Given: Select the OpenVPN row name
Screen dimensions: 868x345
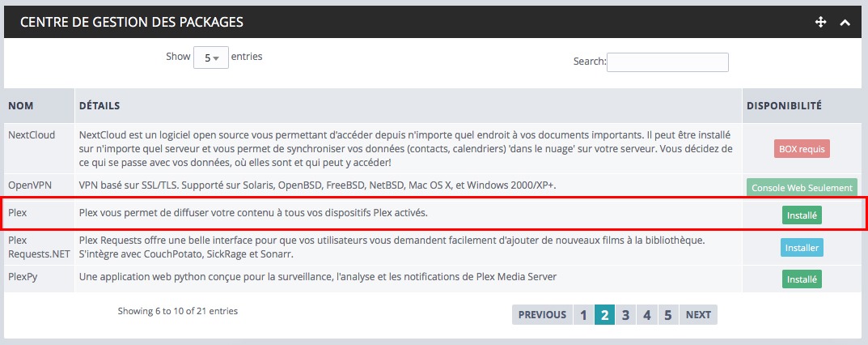Looking at the screenshot, I should tap(29, 185).
